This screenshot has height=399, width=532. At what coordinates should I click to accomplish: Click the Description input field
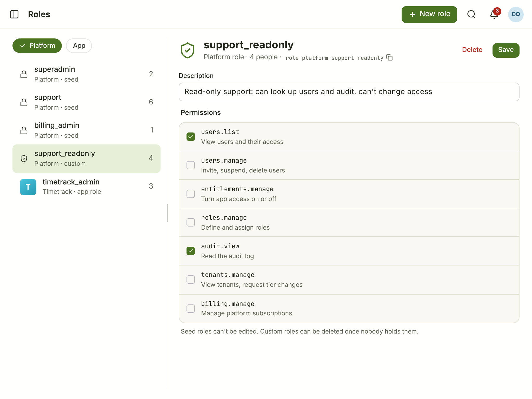click(349, 92)
